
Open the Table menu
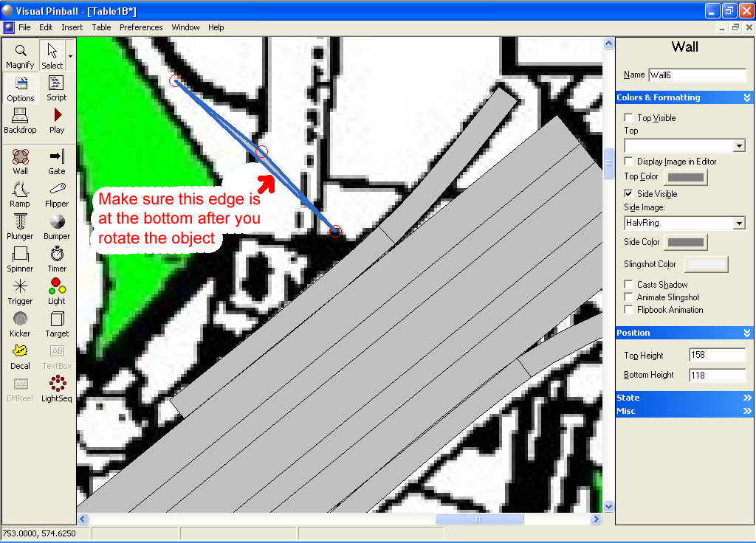(101, 27)
